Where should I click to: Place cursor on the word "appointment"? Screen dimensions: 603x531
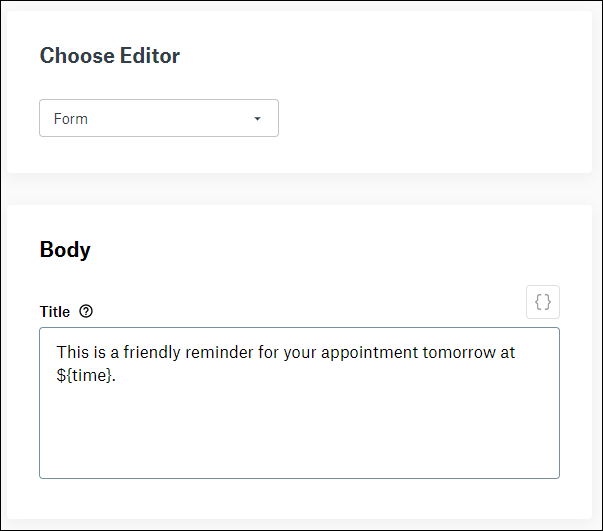[382, 353]
